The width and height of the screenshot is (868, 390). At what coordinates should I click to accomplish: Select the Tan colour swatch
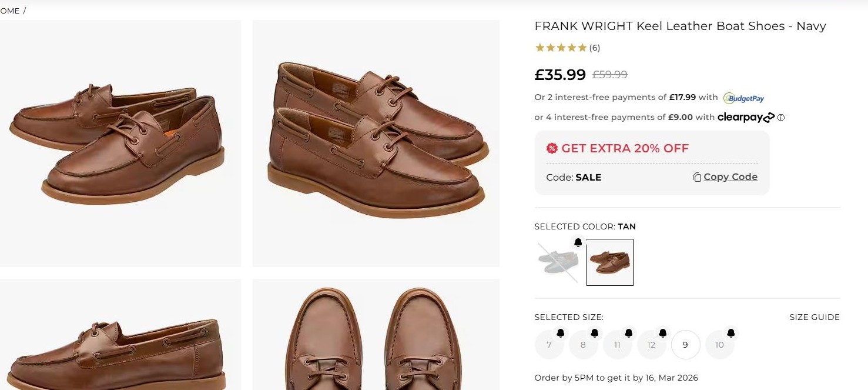tap(609, 262)
